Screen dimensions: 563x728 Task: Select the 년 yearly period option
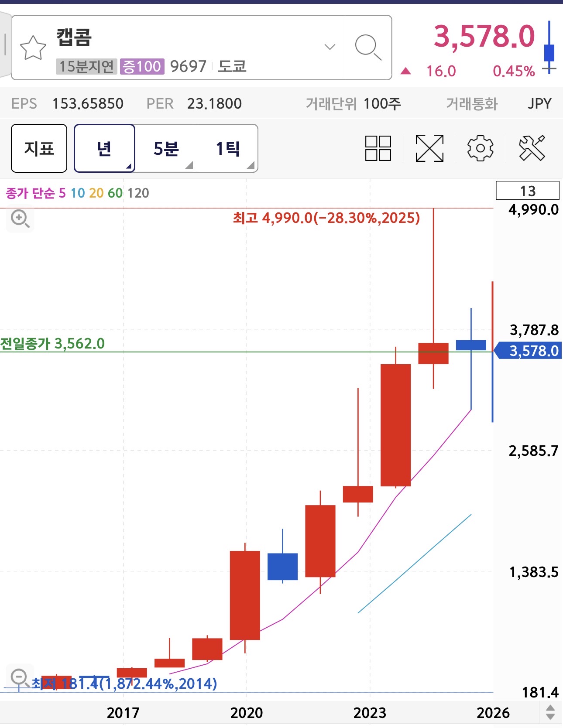(104, 148)
